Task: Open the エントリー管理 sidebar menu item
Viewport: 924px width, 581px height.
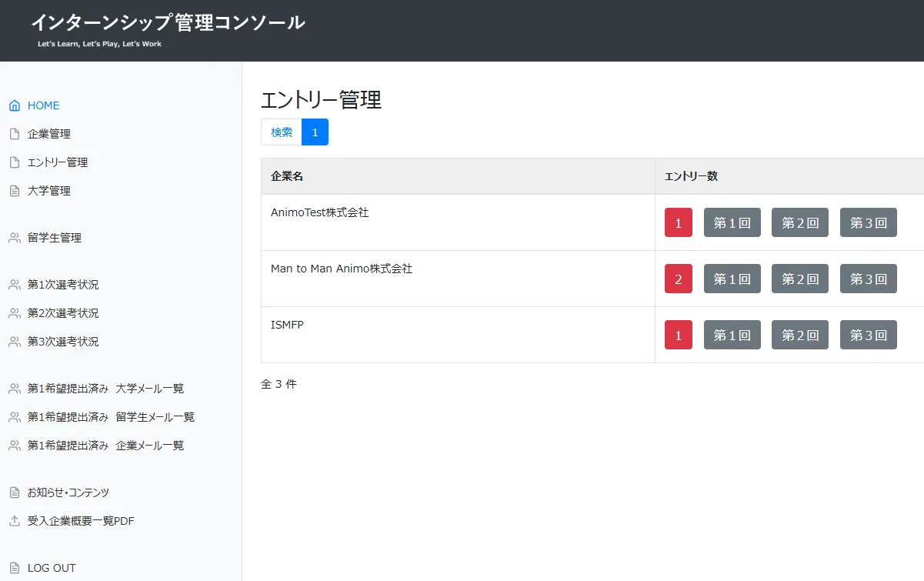Action: tap(58, 162)
